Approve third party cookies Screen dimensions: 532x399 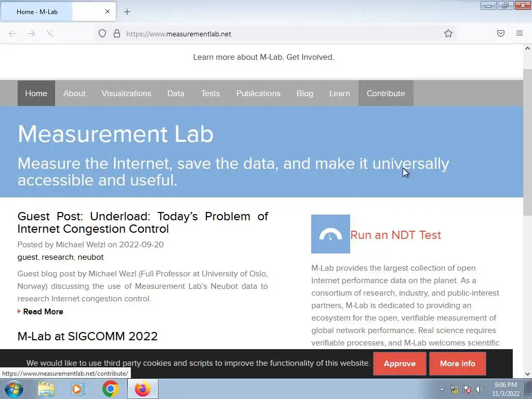[400, 363]
